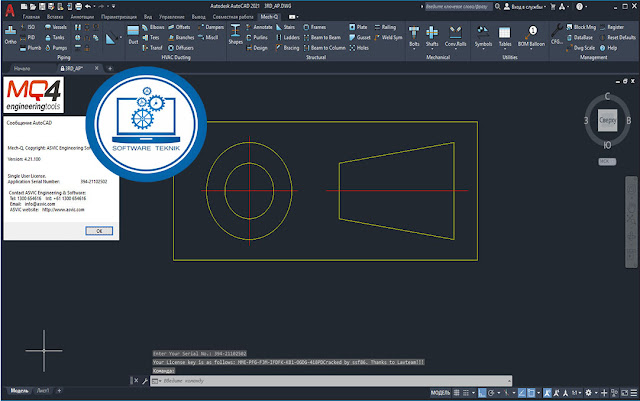The height and width of the screenshot is (401, 640).
Task: Open the CFG configuration wrench tool
Action: [x=556, y=34]
